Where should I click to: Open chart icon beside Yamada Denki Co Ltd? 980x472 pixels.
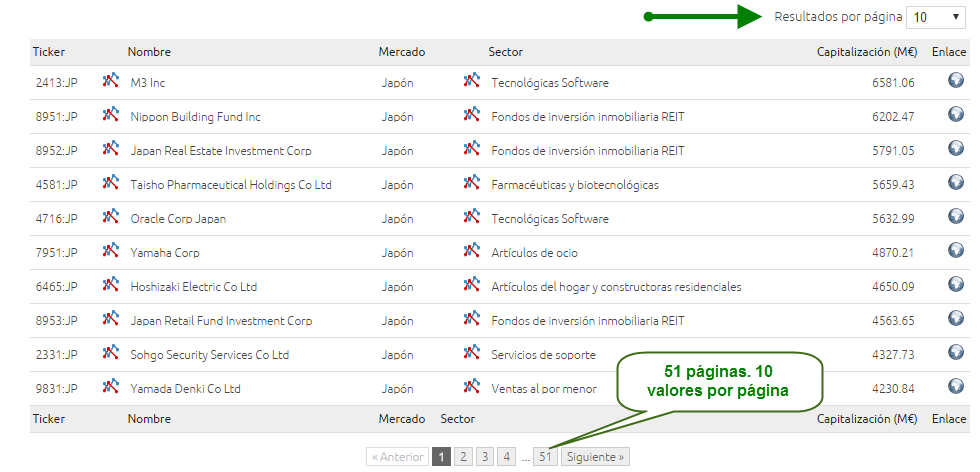pos(111,386)
